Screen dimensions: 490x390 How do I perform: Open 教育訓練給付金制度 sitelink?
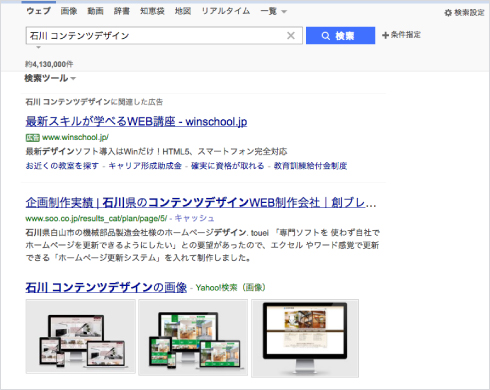(x=310, y=166)
